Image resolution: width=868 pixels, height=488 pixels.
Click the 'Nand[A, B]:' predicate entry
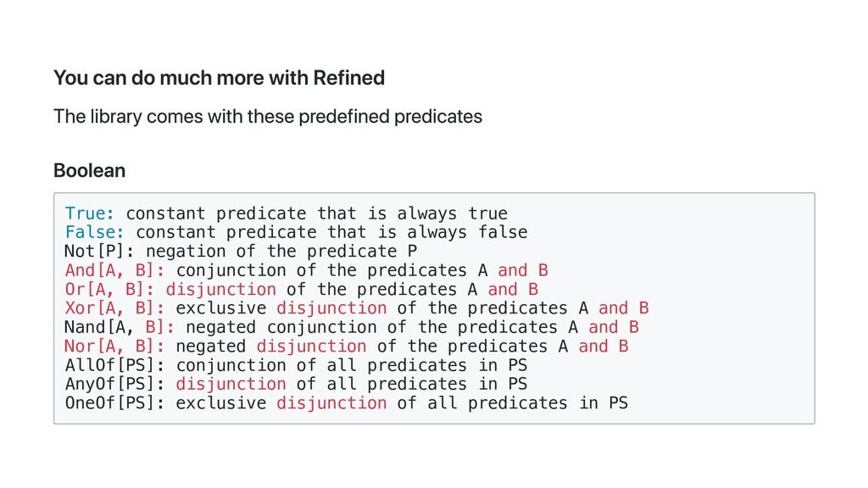(120, 327)
